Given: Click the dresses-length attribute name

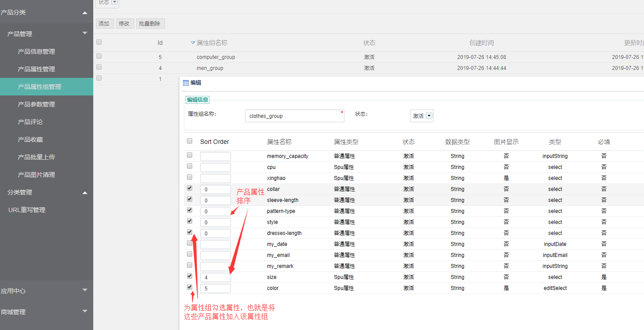Looking at the screenshot, I should tap(284, 233).
